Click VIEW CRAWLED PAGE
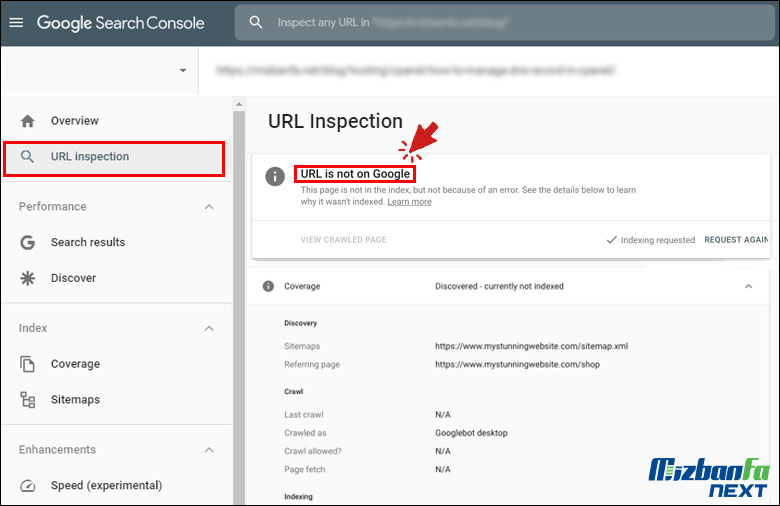Screen dimensions: 780x506 point(343,240)
